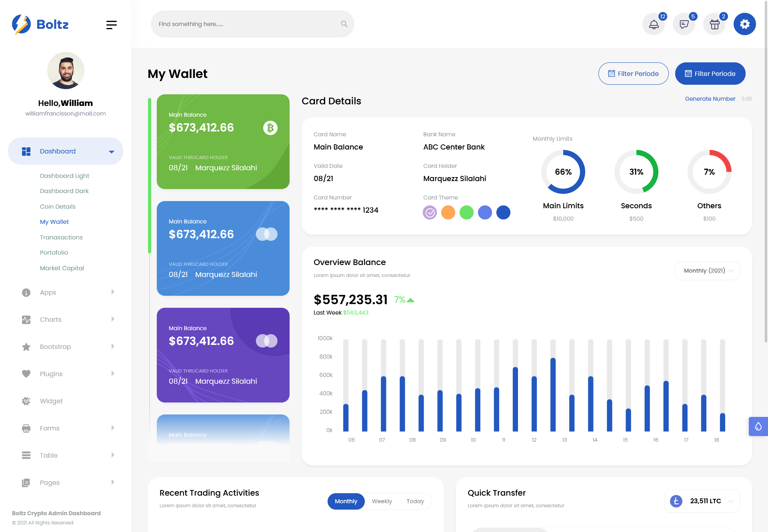Screen dimensions: 768x532
Task: Click the Generate Number link
Action: click(x=710, y=99)
